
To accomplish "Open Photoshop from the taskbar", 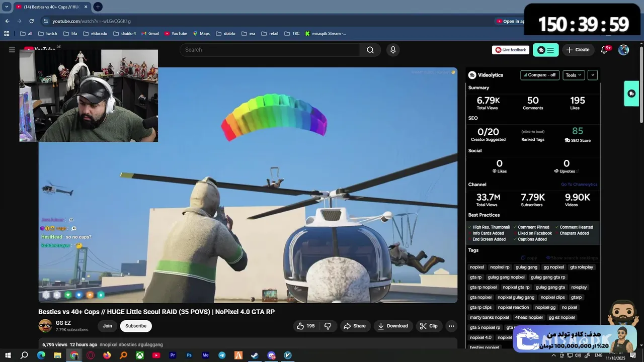I will [189, 355].
